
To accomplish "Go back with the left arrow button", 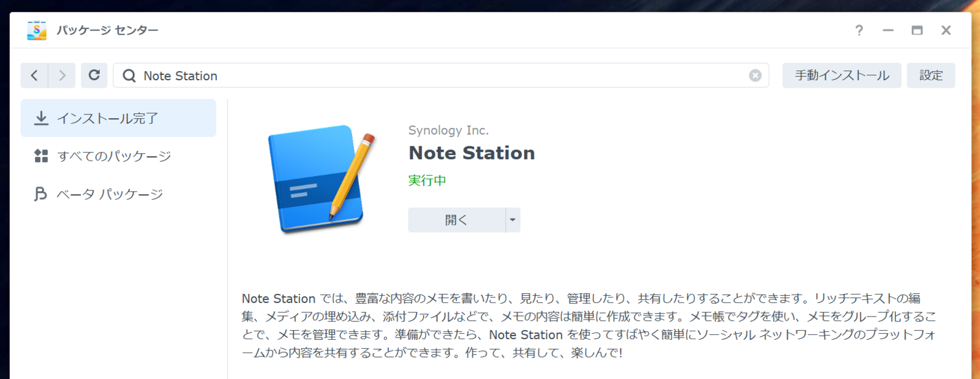I will pos(34,75).
